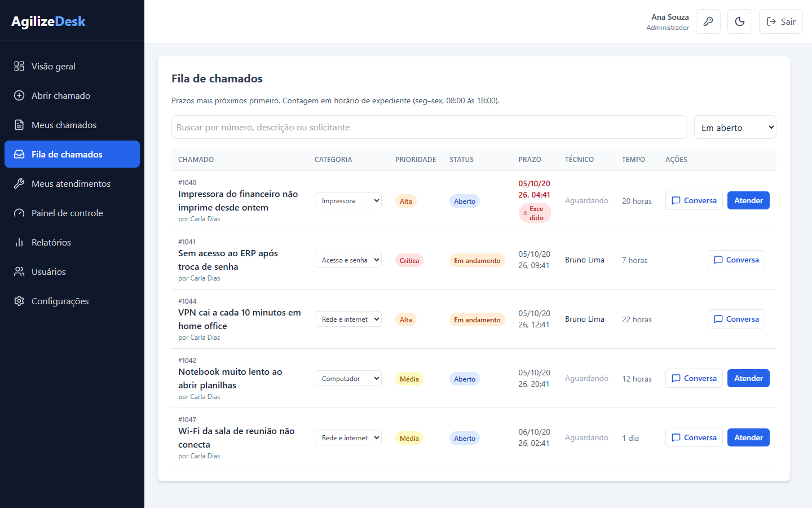The image size is (812, 508).
Task: Click ticket title 'VPN cai a cada 10 minutos em home office'
Action: tap(240, 319)
